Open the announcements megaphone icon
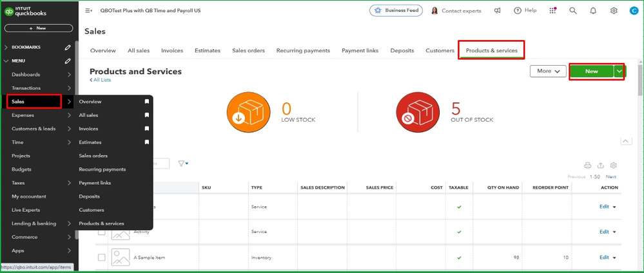Image resolution: width=644 pixels, height=273 pixels. click(498, 11)
